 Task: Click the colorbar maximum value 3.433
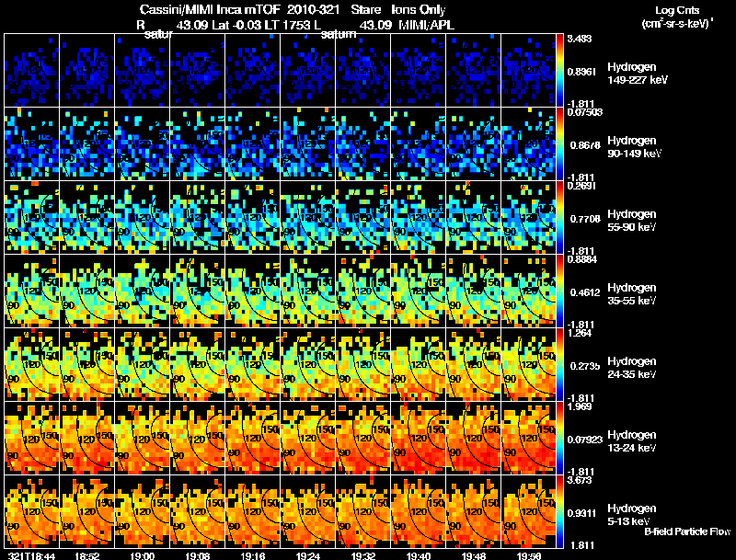[x=580, y=39]
